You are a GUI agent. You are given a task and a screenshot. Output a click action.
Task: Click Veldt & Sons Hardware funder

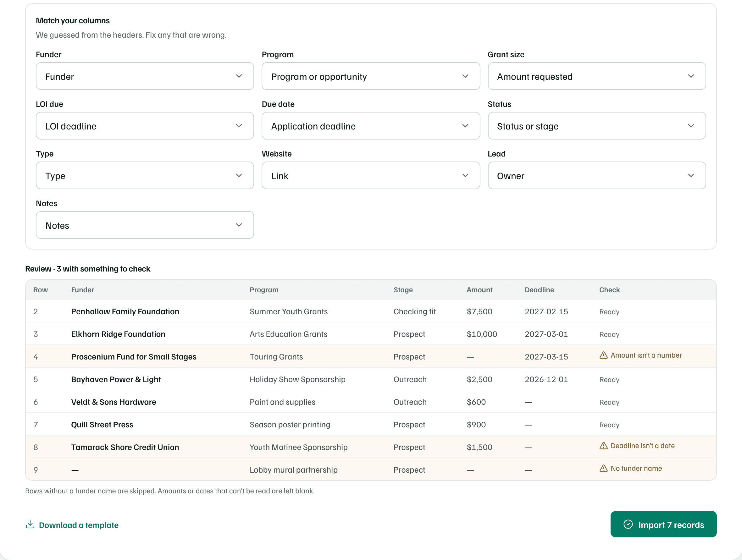point(114,402)
